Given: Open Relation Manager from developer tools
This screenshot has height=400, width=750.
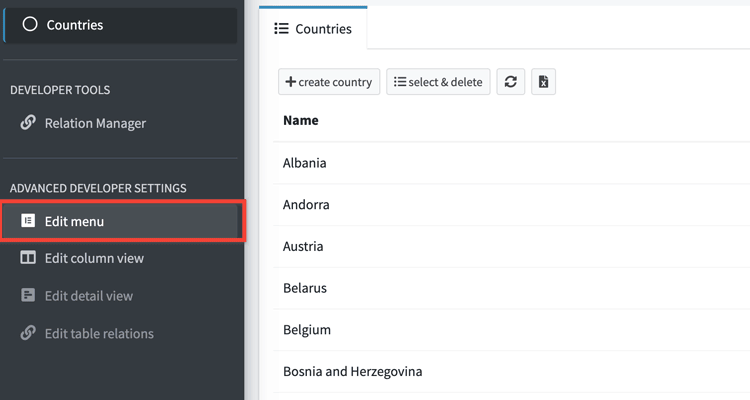Looking at the screenshot, I should (x=95, y=123).
